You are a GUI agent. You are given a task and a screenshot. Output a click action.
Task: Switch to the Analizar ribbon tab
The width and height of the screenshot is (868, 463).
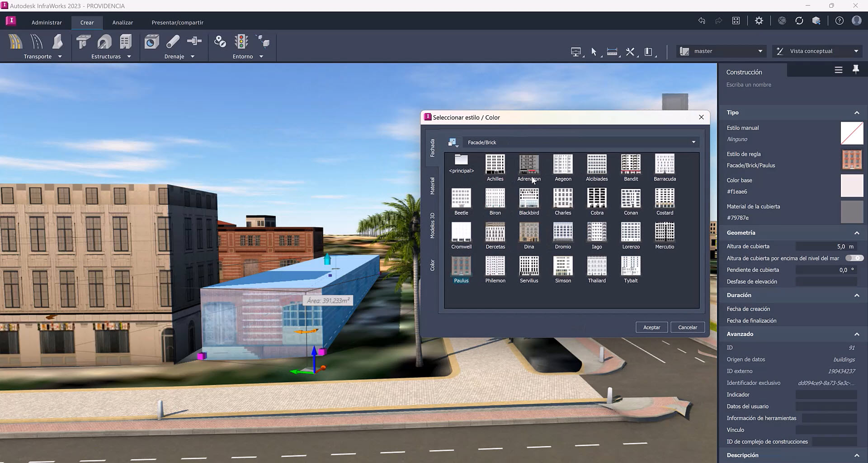122,22
